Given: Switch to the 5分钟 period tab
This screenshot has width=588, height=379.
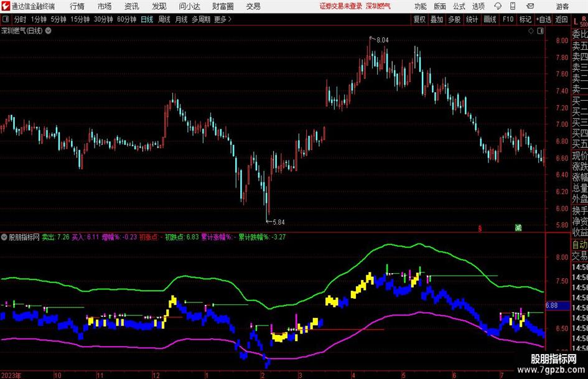Looking at the screenshot, I should 58,19.
